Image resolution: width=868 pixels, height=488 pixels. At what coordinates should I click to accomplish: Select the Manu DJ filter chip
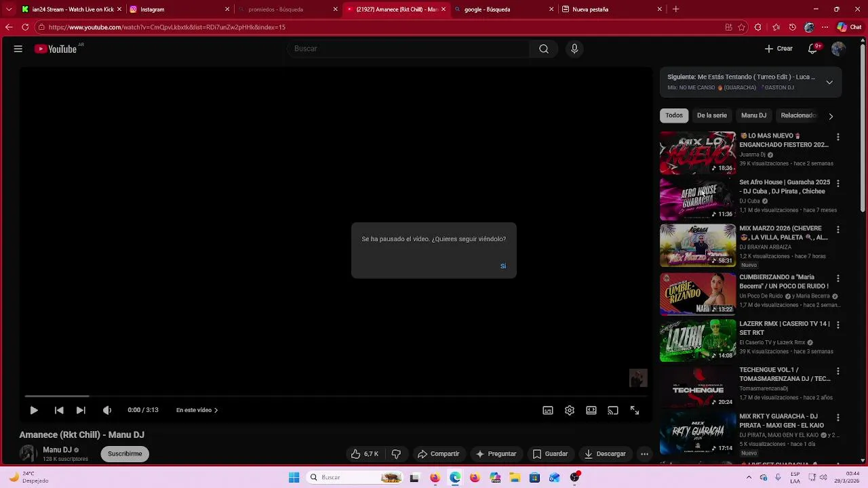[x=753, y=116]
